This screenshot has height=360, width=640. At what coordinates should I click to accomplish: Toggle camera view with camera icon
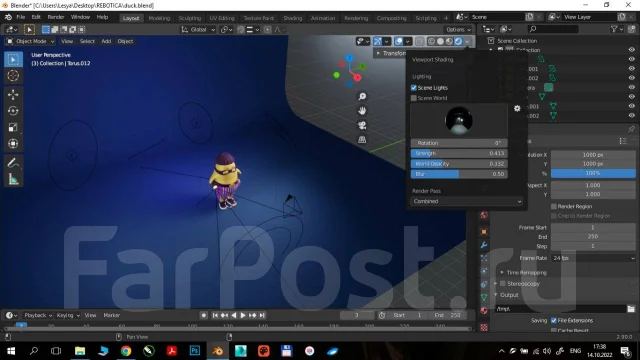[362, 125]
